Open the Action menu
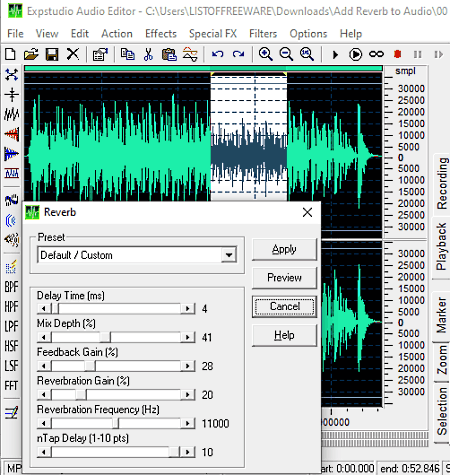Screen dimensions: 450x475 click(117, 34)
